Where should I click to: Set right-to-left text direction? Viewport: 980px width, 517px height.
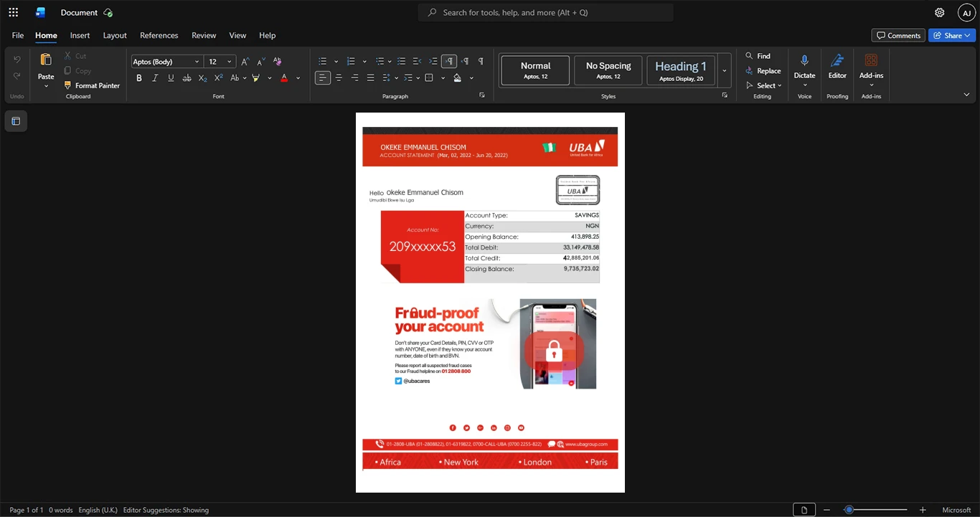[x=465, y=62]
